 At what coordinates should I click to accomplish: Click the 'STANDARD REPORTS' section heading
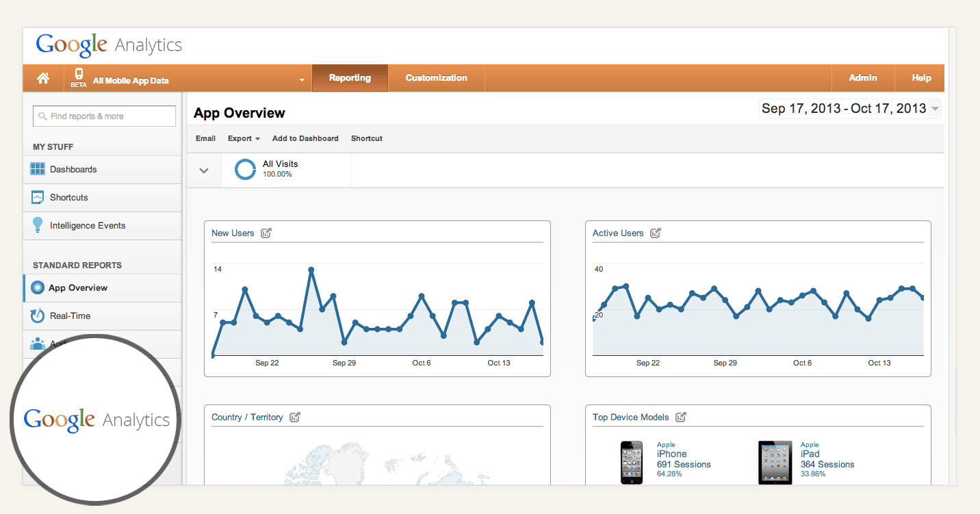click(x=77, y=266)
